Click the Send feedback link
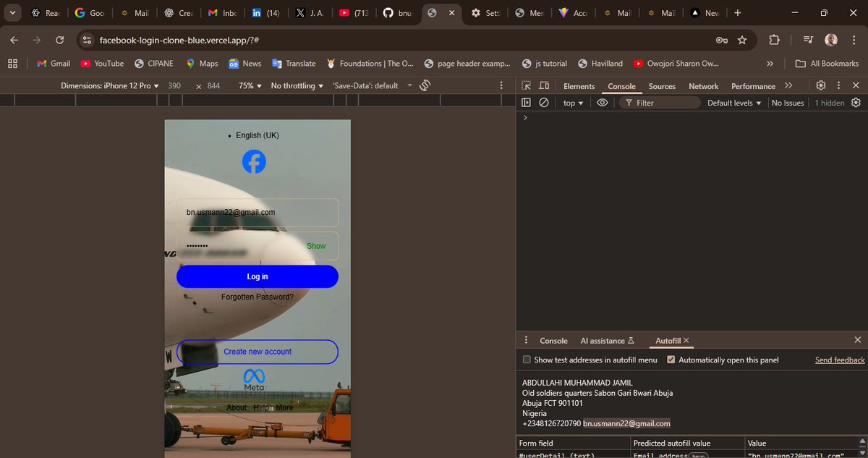The width and height of the screenshot is (868, 458). pyautogui.click(x=840, y=360)
